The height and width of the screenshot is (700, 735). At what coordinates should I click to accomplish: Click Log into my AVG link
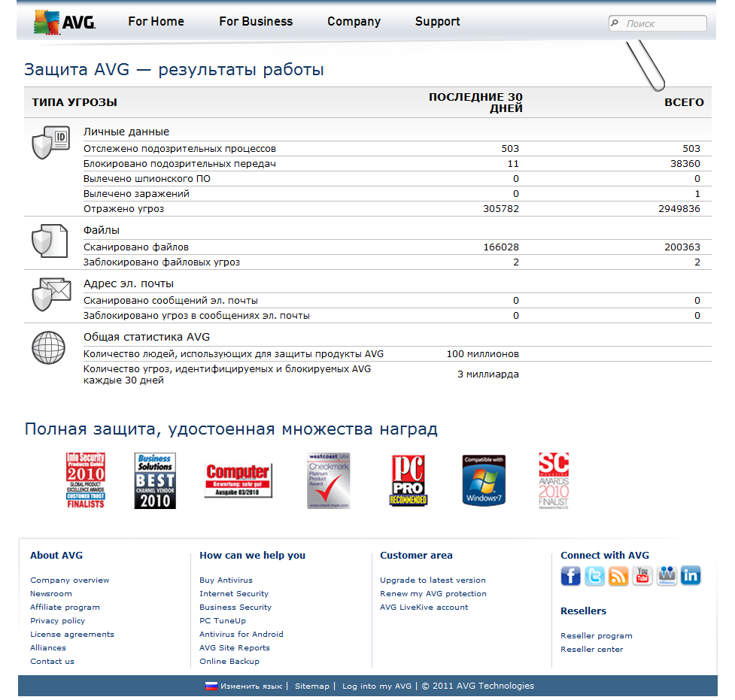tap(377, 686)
